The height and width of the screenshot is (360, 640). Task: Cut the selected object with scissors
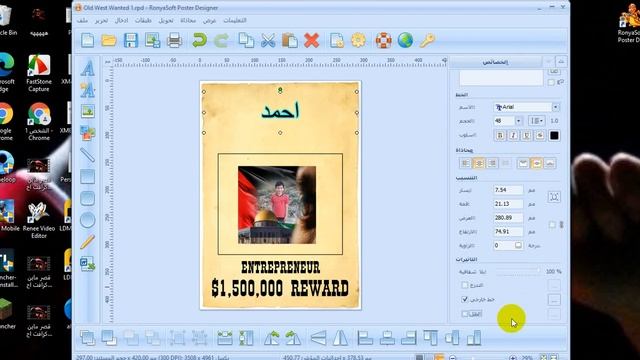[x=268, y=40]
